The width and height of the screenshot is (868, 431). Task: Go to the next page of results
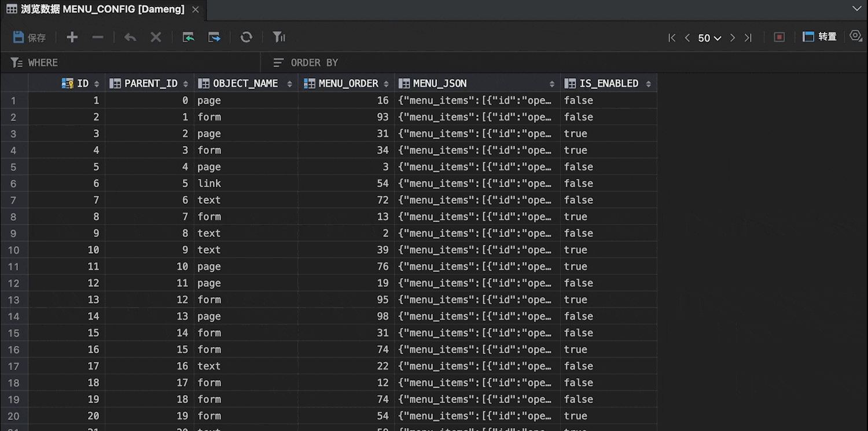pos(733,38)
